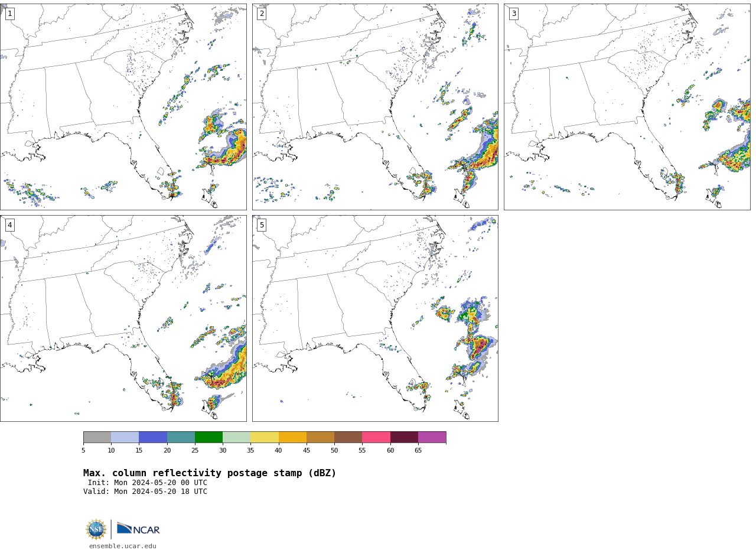The image size is (756, 553).
Task: Click the orange 40-45 dBZ swatch
Action: (x=292, y=437)
